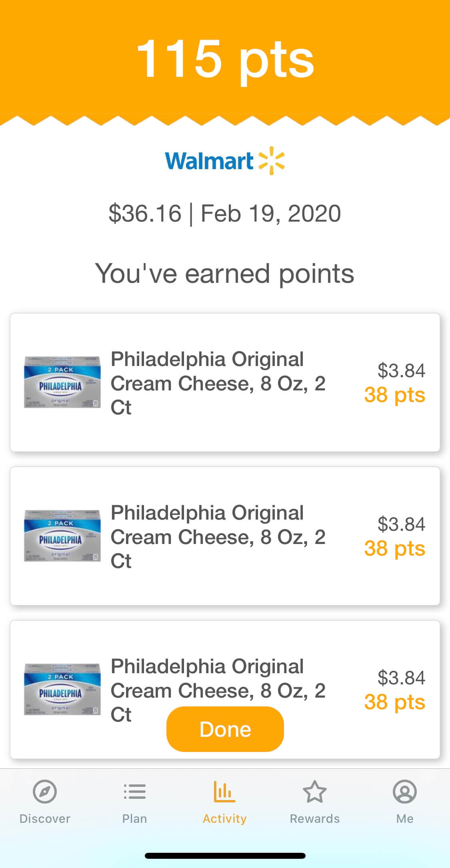This screenshot has width=450, height=868.
Task: Select the Activity bar chart icon
Action: 224,792
